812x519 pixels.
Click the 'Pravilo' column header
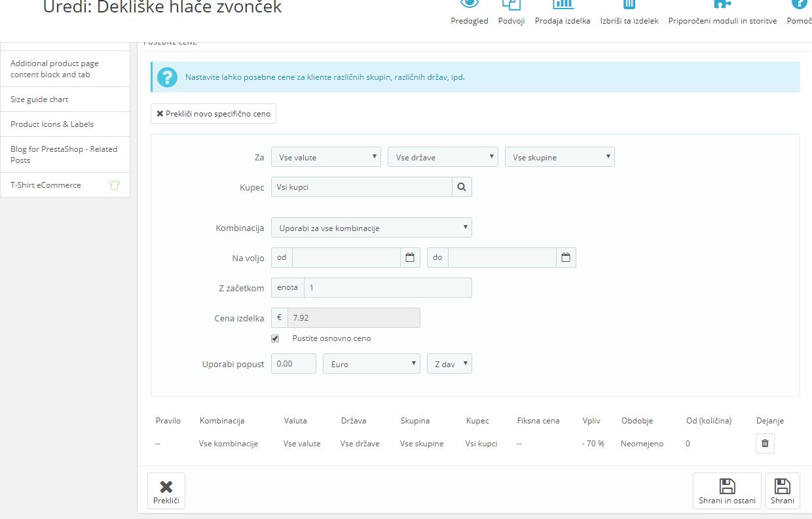(168, 421)
